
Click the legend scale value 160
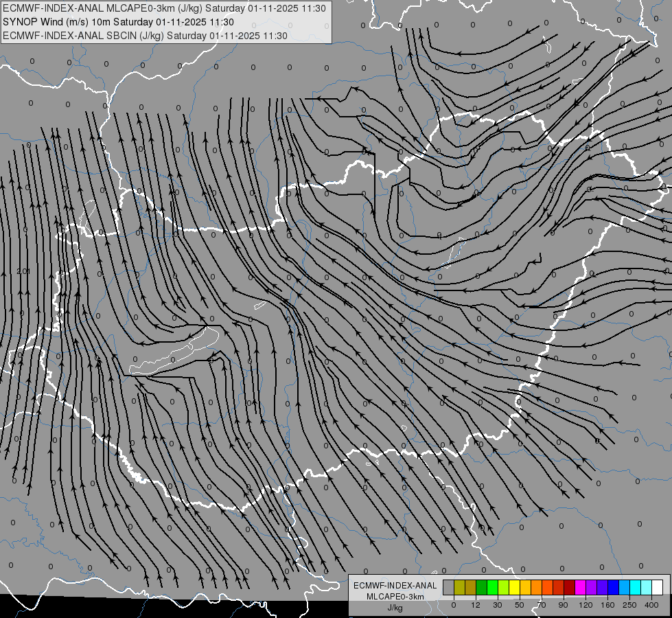click(x=607, y=605)
